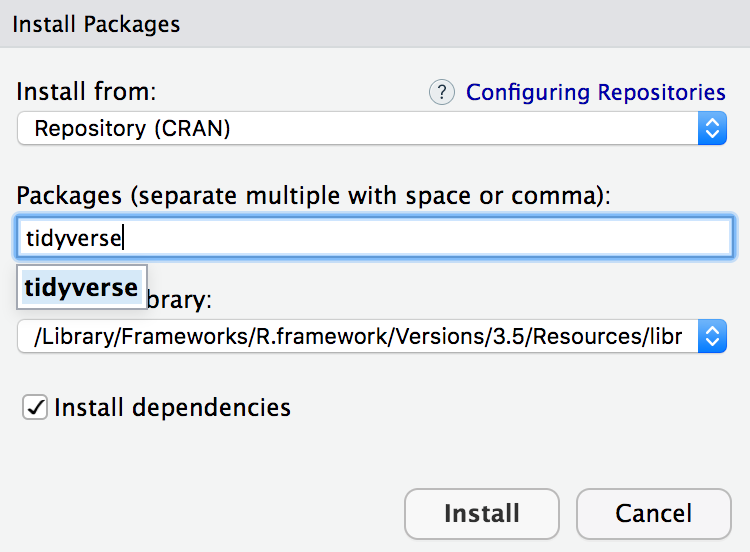The height and width of the screenshot is (552, 750).
Task: Open the Repository (CRAN) install source dropdown
Action: click(x=372, y=128)
